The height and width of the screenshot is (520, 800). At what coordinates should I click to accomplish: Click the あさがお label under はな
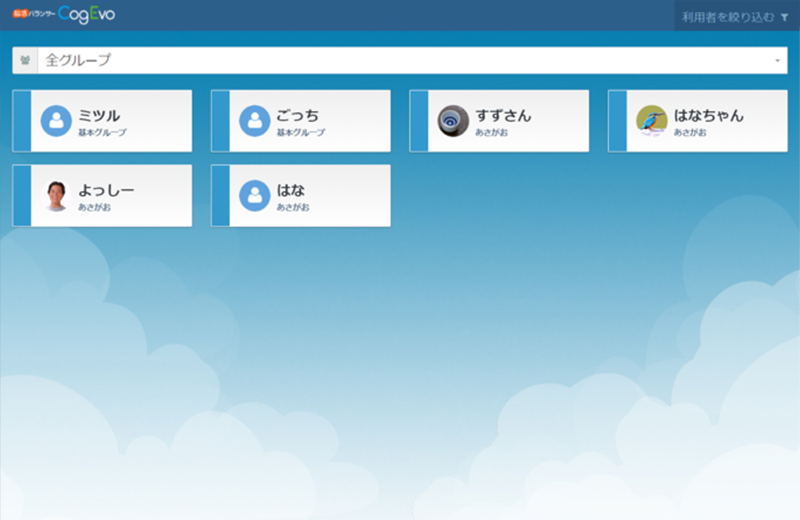[x=293, y=207]
